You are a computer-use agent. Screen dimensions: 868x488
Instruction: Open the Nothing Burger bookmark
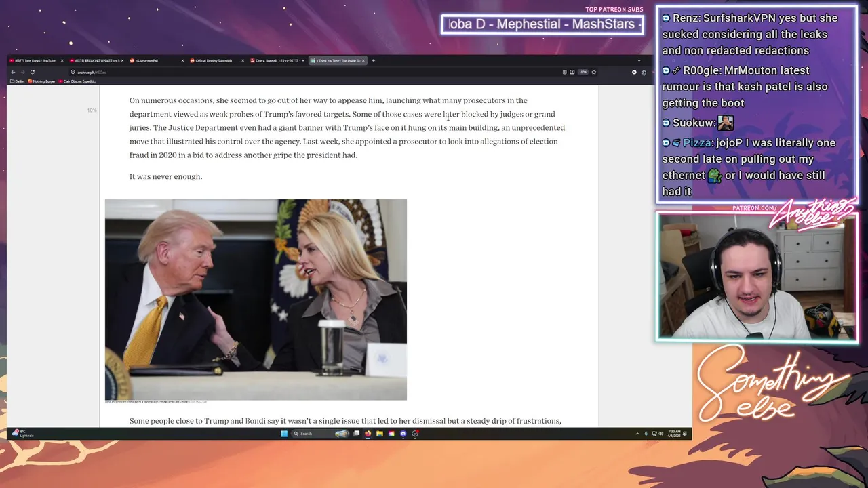pyautogui.click(x=42, y=81)
